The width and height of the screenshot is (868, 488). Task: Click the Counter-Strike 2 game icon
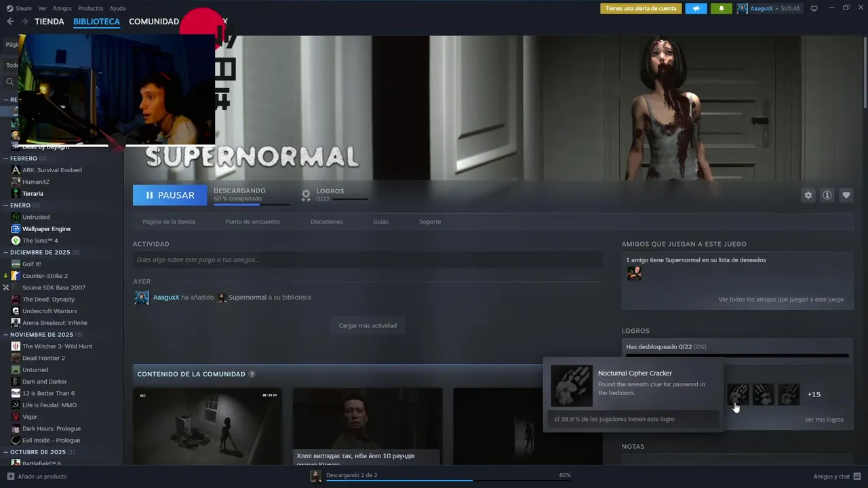[16, 276]
